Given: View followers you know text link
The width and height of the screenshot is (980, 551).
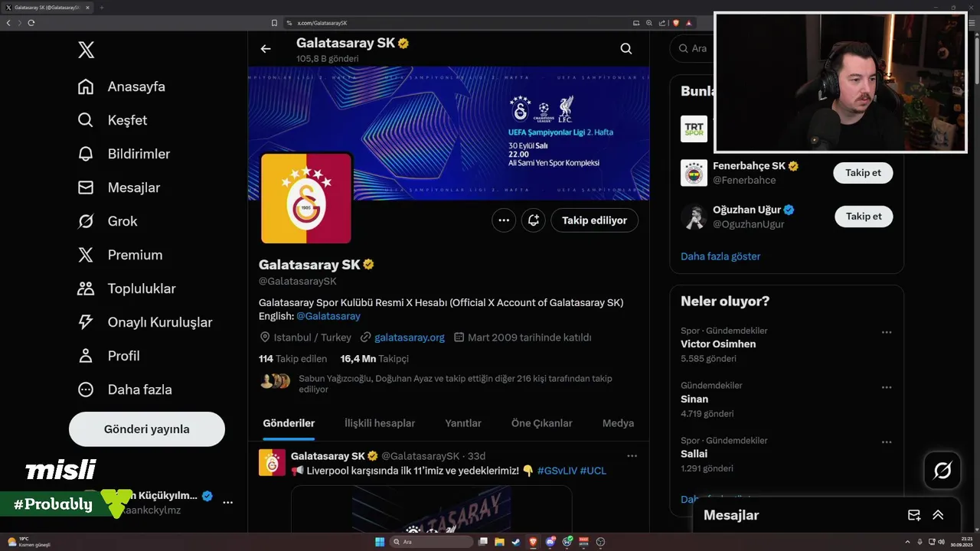Looking at the screenshot, I should (x=455, y=383).
